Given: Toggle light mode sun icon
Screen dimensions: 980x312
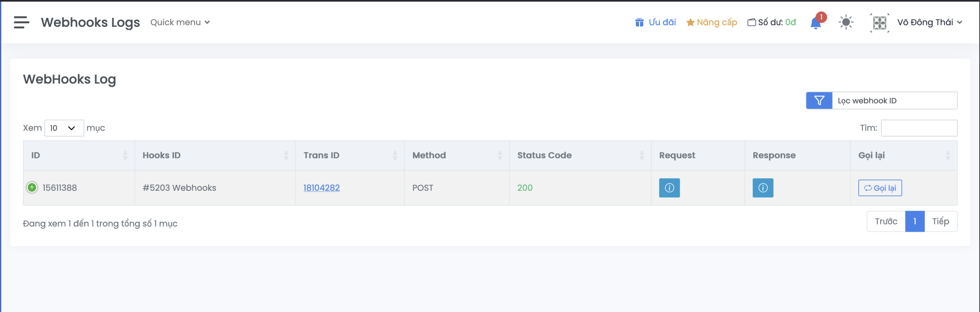Looking at the screenshot, I should click(x=846, y=22).
